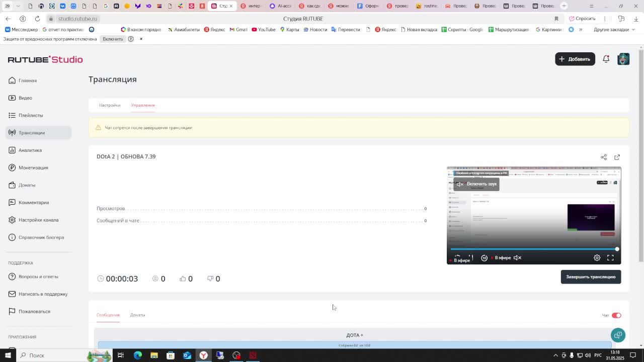Viewport: 644px width, 362px height.
Task: Open the Мессенджер bookmark
Action: [21, 30]
